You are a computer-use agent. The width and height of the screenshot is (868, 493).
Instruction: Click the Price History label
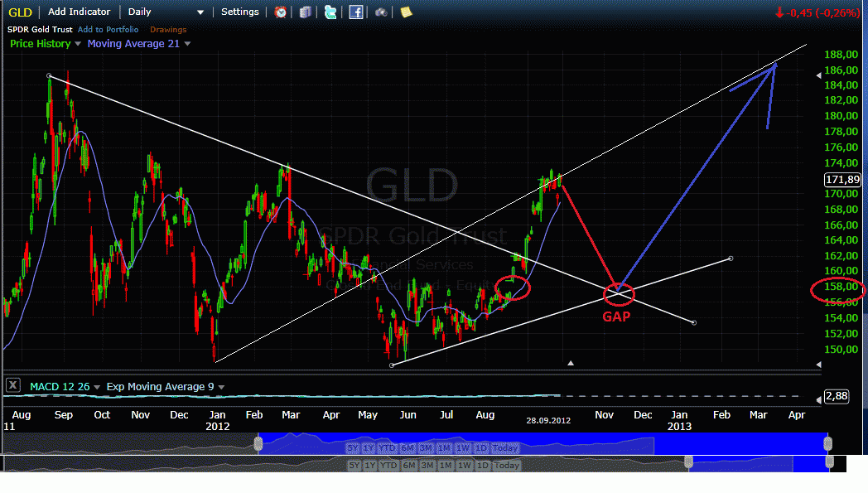click(x=41, y=44)
